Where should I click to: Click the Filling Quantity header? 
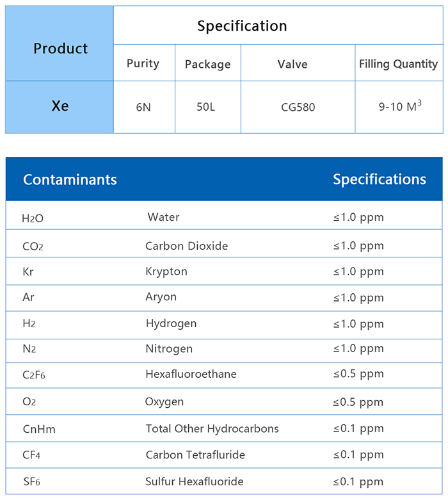(398, 64)
